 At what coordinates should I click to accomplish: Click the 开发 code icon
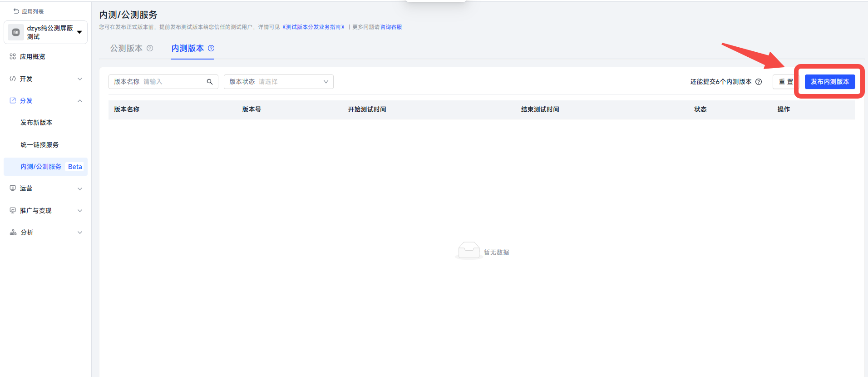(13, 79)
